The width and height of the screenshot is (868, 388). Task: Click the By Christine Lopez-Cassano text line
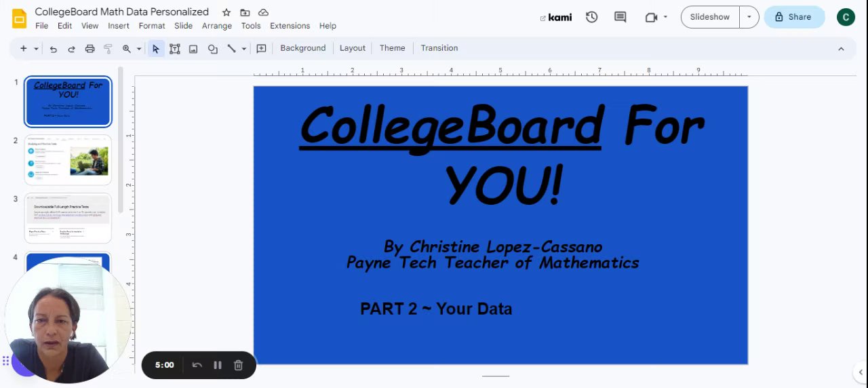coord(493,247)
